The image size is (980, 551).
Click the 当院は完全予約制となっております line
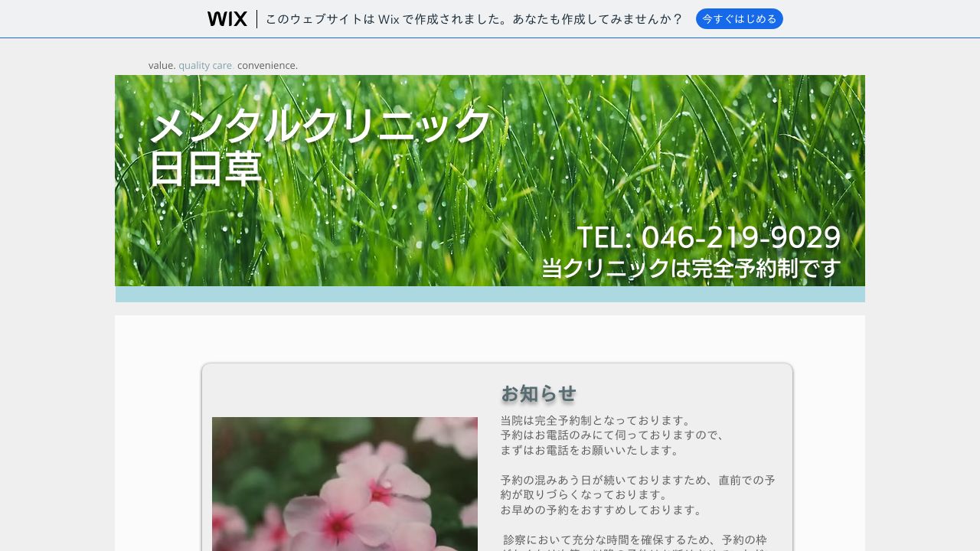pyautogui.click(x=596, y=420)
